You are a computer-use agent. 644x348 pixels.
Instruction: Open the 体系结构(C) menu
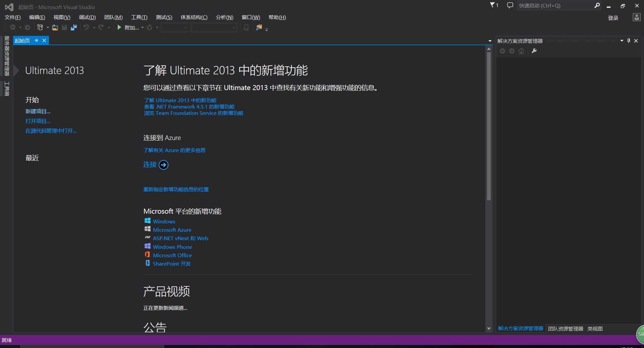click(x=194, y=17)
